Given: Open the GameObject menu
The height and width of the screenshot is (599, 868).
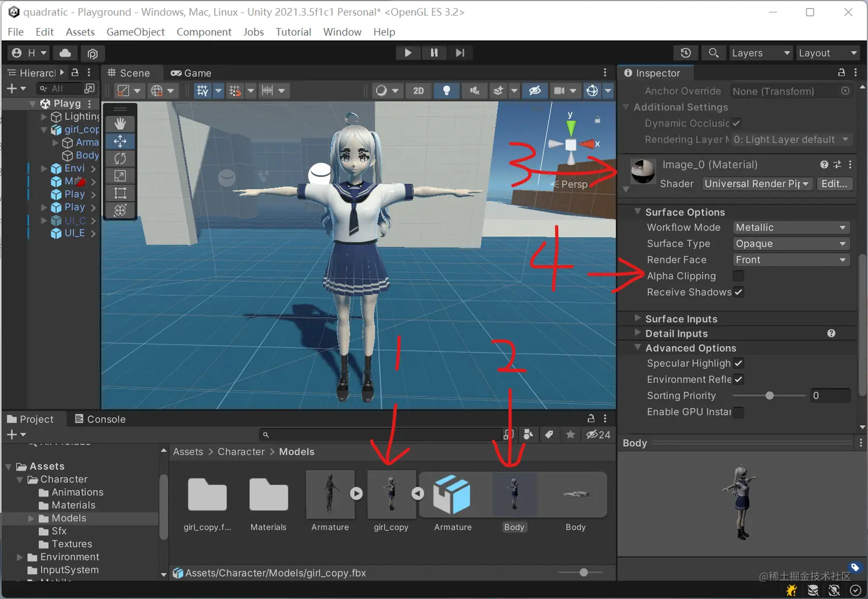Looking at the screenshot, I should click(135, 32).
